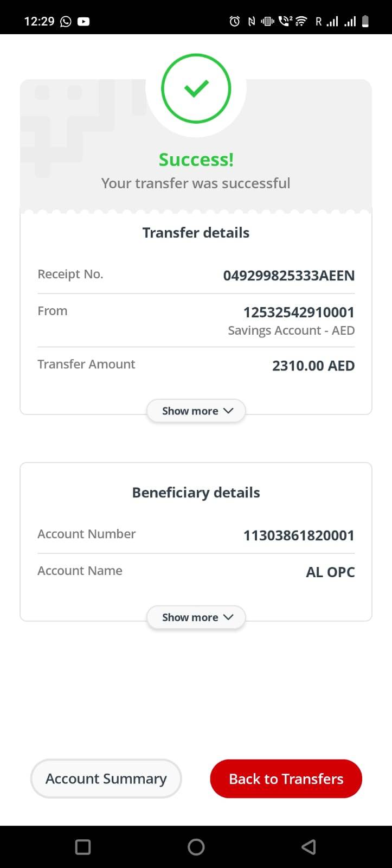Open recent apps with square button

coord(83,847)
